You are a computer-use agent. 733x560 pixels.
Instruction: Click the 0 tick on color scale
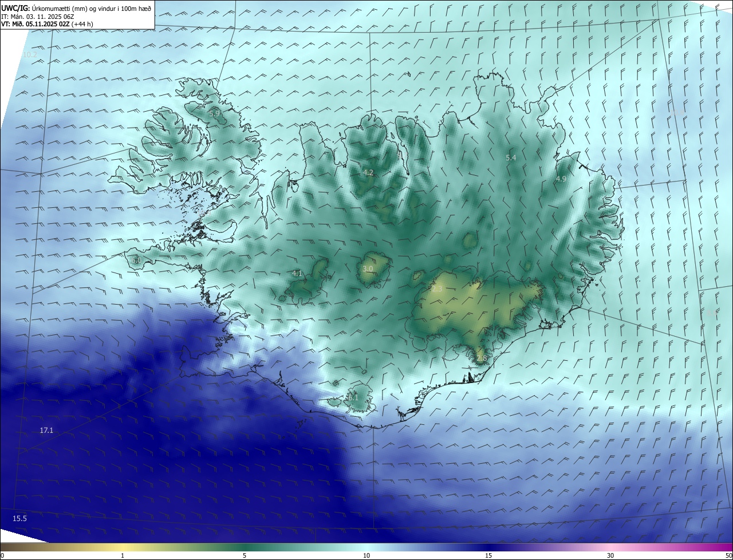(x=2, y=555)
